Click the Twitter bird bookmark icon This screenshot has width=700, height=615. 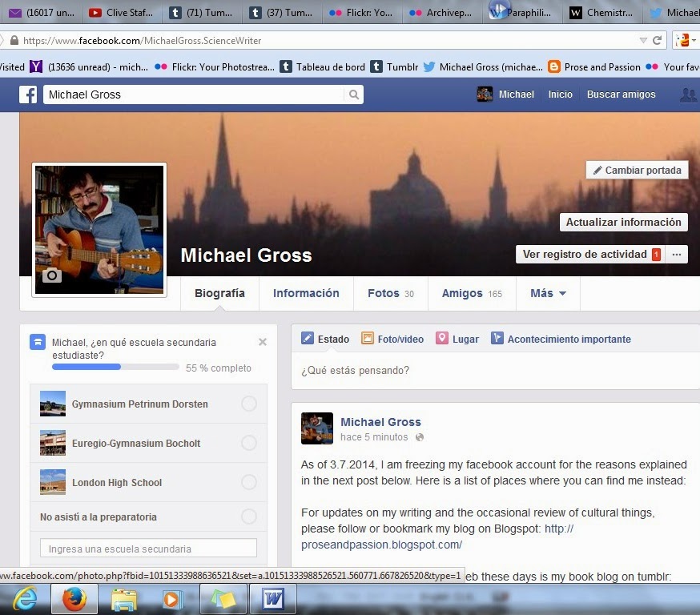pyautogui.click(x=429, y=67)
